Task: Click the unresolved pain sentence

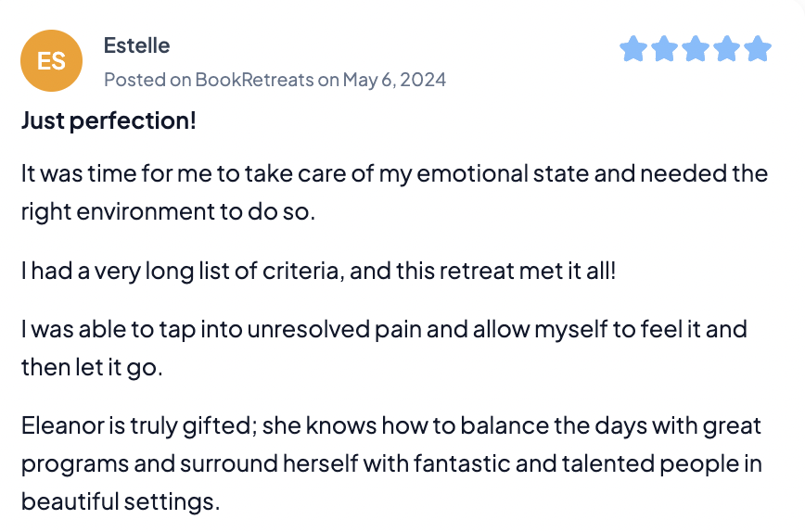Action: [384, 330]
